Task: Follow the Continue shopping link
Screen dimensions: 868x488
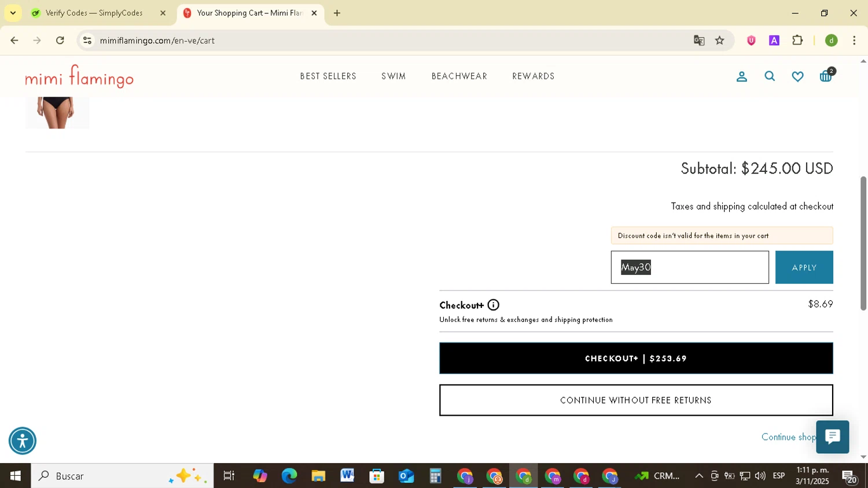Action: 788,437
